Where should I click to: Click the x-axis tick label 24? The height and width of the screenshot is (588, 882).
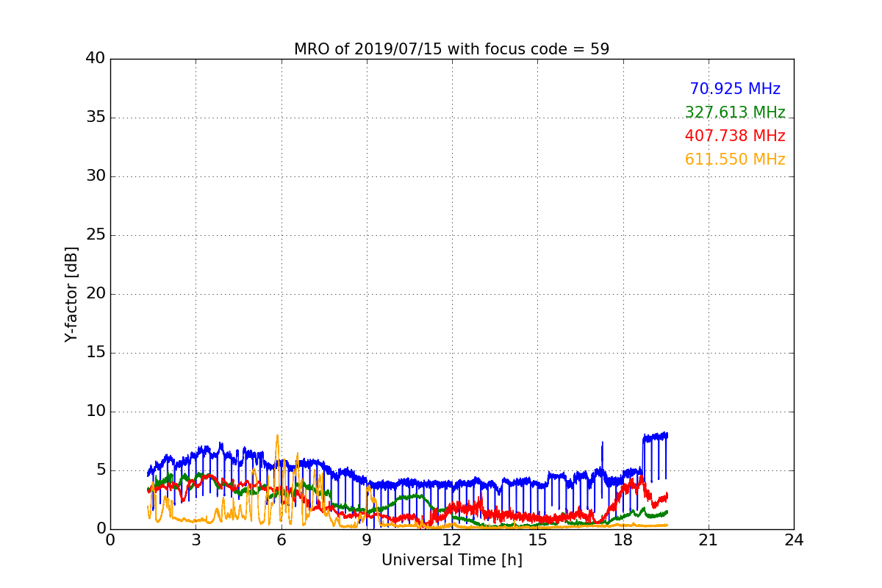pos(794,540)
